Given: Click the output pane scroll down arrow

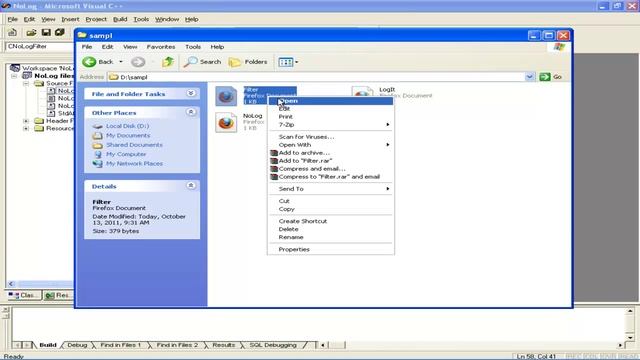Looking at the screenshot, I should click(x=630, y=338).
